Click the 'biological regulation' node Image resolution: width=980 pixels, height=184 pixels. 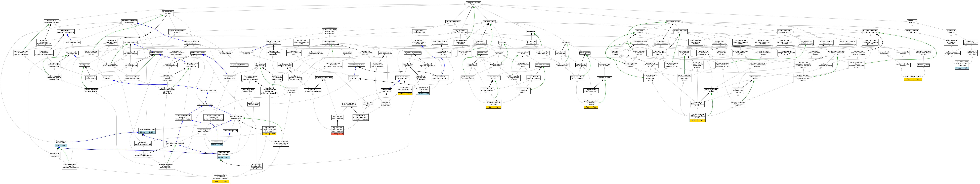[453, 22]
